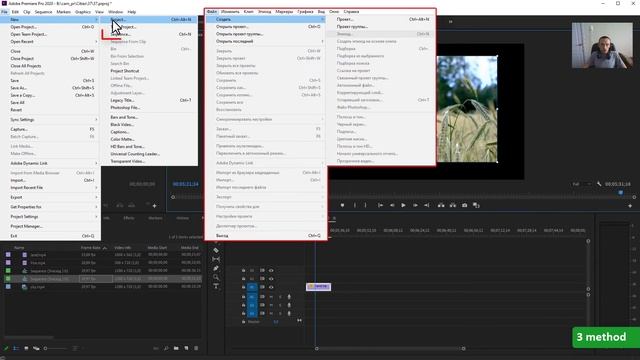
Task: Toggle the V3 track output eye
Action: point(271,270)
